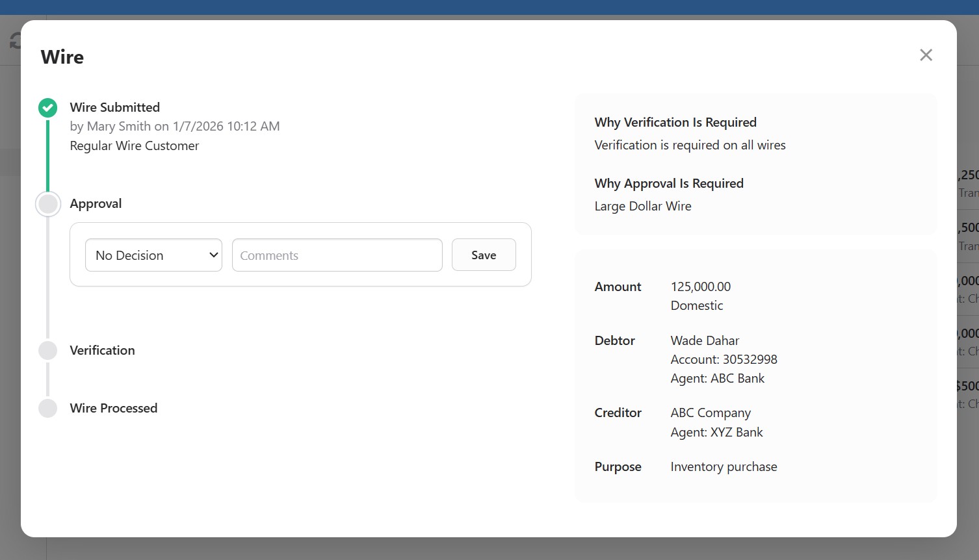Focus the Comments input field
This screenshot has height=560, width=979.
tap(337, 255)
